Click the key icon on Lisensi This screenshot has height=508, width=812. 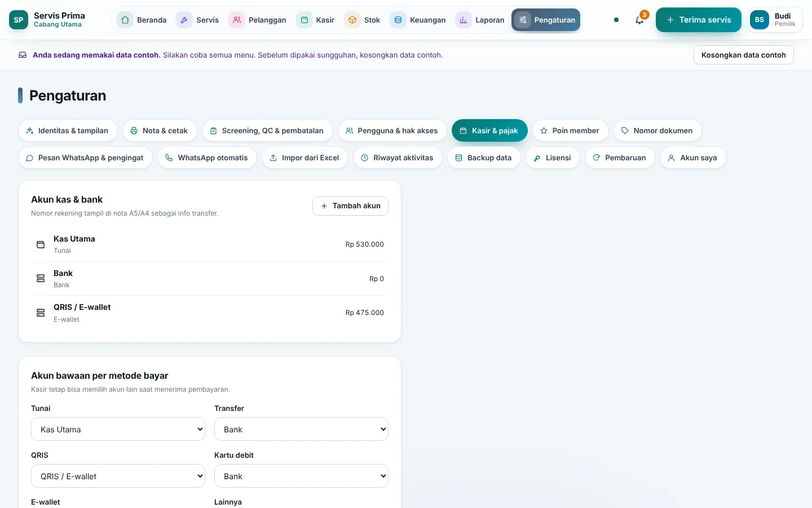[x=537, y=158]
